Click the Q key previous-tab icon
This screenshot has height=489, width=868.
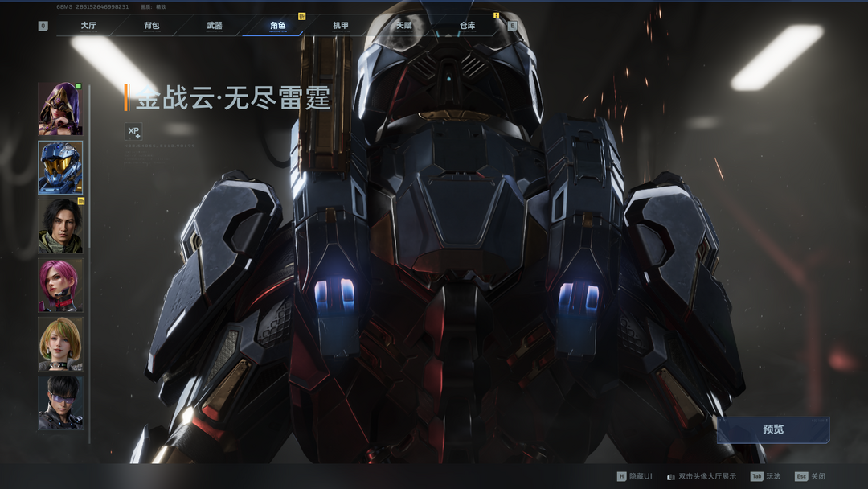[x=43, y=26]
